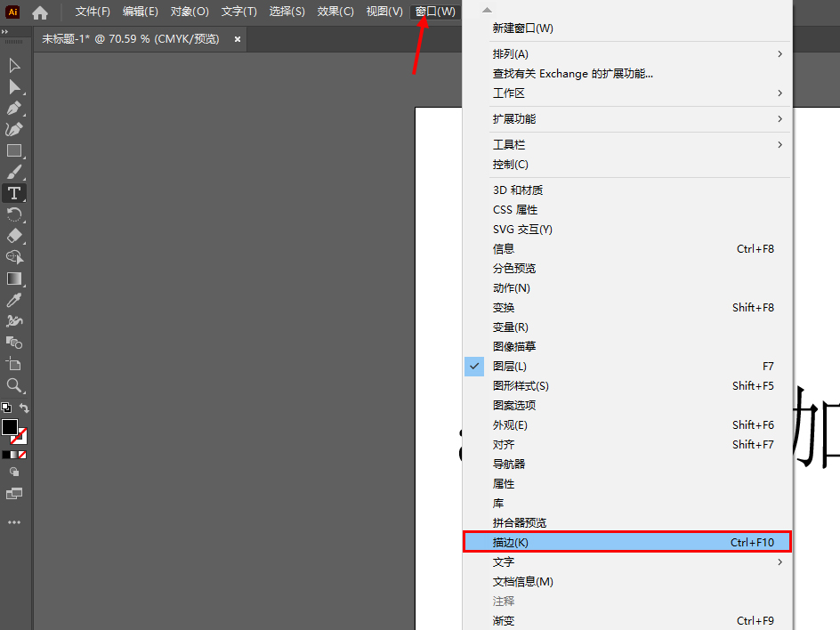Uncheck the 图层(L) panel entry
840x630 pixels.
(x=510, y=367)
